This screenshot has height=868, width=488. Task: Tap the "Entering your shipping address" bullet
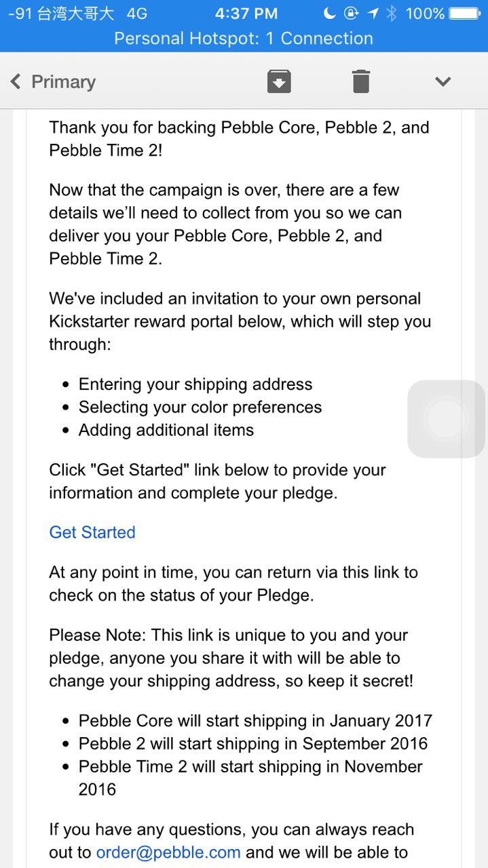pyautogui.click(x=195, y=384)
